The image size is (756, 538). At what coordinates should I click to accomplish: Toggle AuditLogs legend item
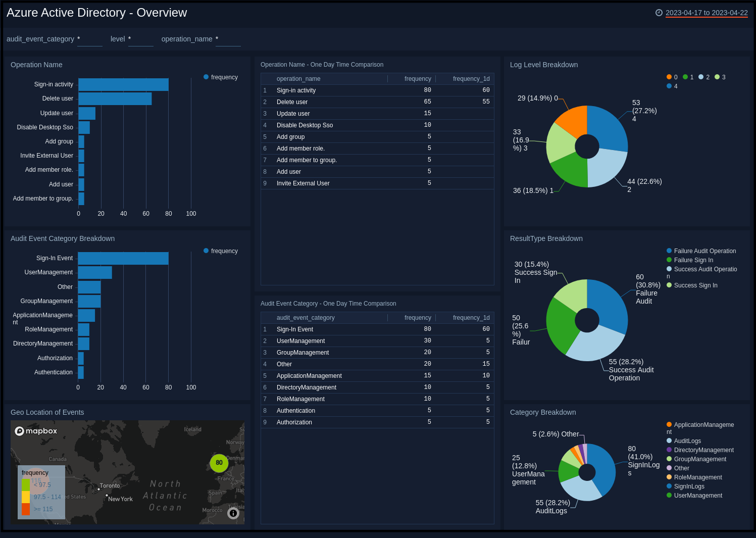684,441
